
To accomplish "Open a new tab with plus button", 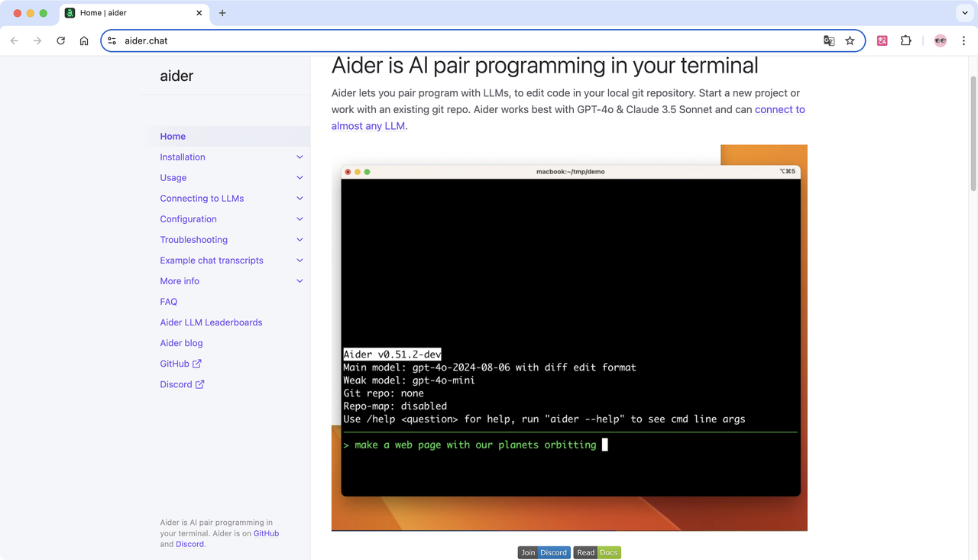I will click(x=222, y=13).
